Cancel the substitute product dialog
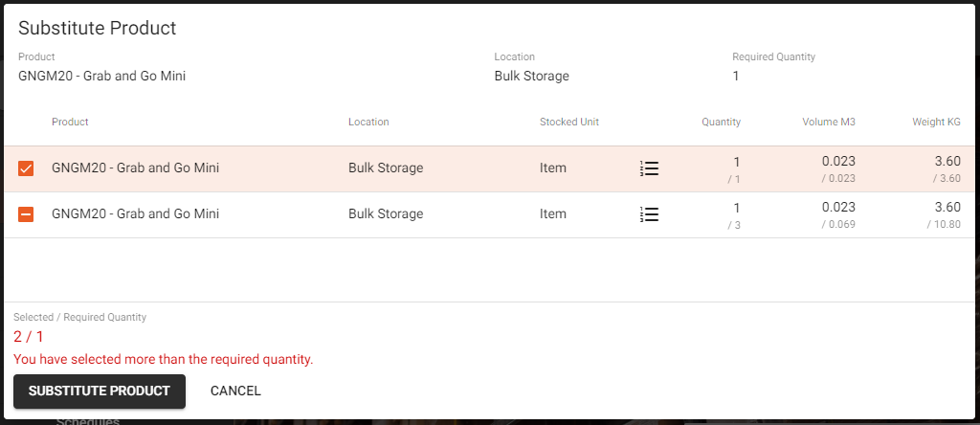 point(235,391)
